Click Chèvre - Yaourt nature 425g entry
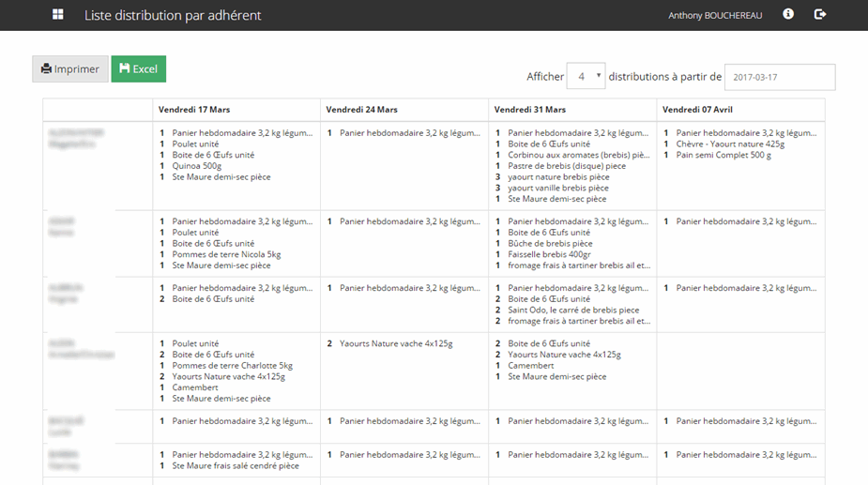This screenshot has width=868, height=485. (730, 144)
